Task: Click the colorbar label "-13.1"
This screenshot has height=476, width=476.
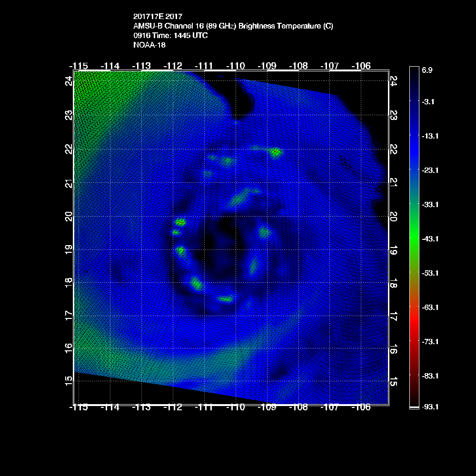Action: click(430, 136)
